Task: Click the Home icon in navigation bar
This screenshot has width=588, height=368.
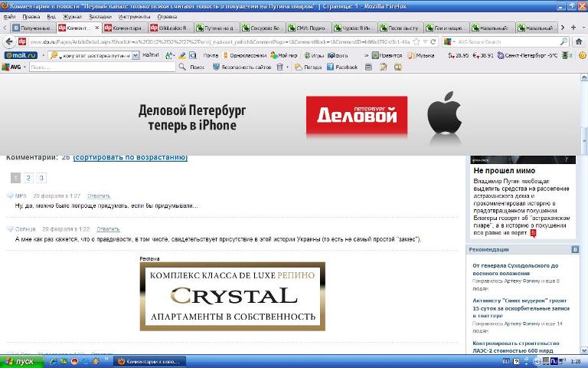Action: tap(579, 41)
